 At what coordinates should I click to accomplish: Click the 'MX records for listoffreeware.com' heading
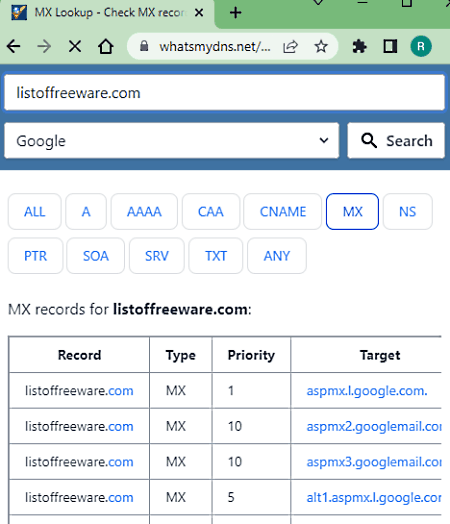[x=130, y=309]
